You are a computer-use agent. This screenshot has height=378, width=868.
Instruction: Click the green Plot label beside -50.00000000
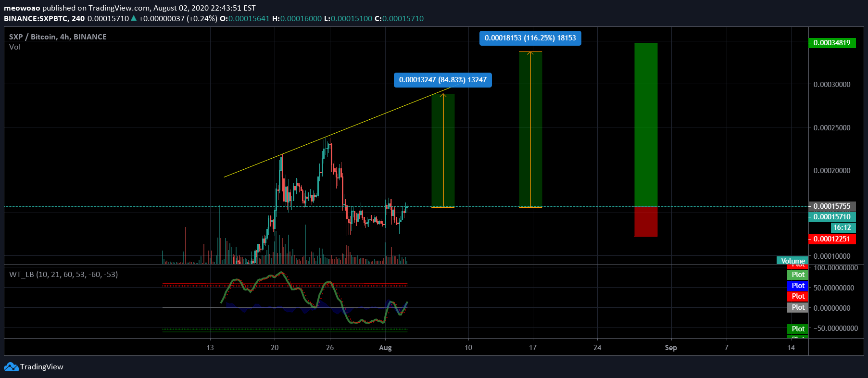(x=798, y=329)
